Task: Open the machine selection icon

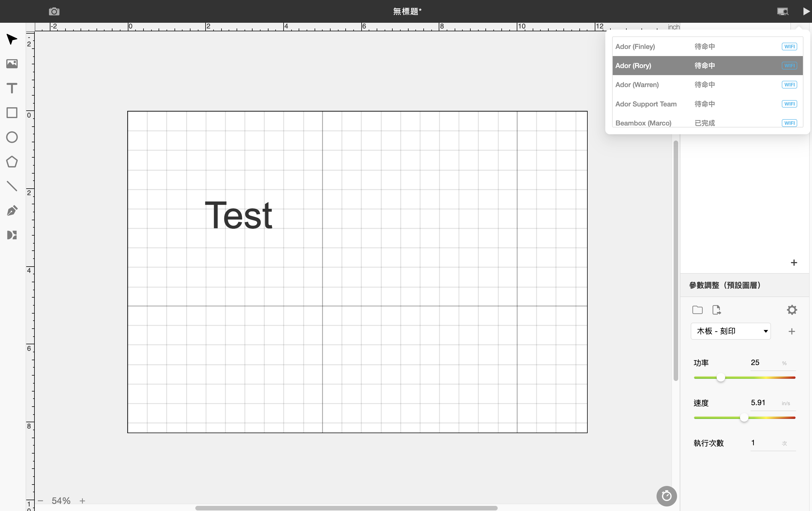Action: tap(783, 11)
